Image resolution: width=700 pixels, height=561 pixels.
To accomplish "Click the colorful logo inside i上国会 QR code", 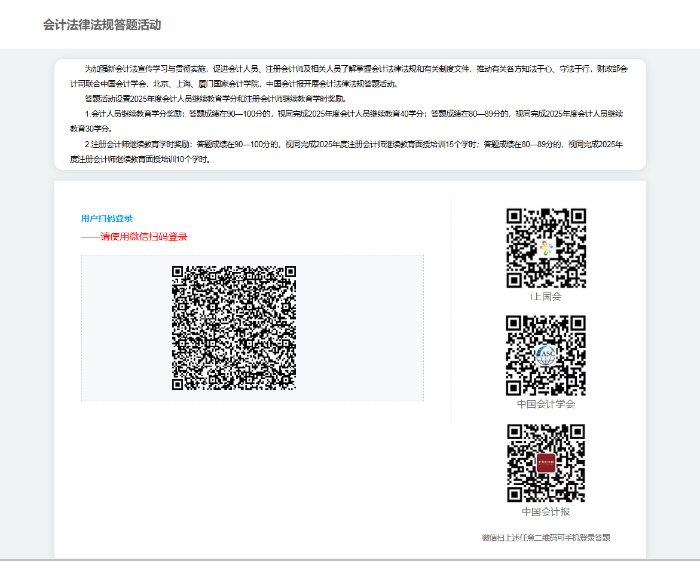I will point(545,248).
